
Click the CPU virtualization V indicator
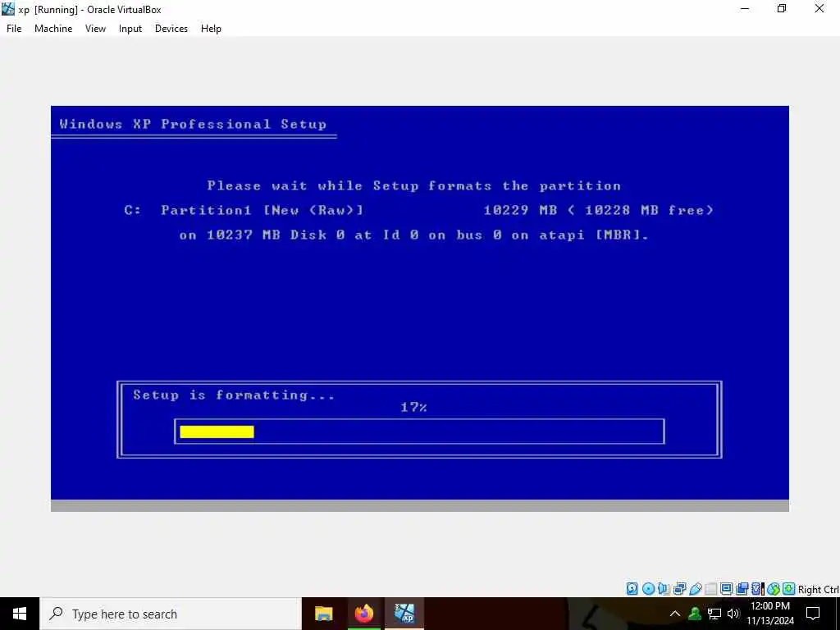coord(757,589)
